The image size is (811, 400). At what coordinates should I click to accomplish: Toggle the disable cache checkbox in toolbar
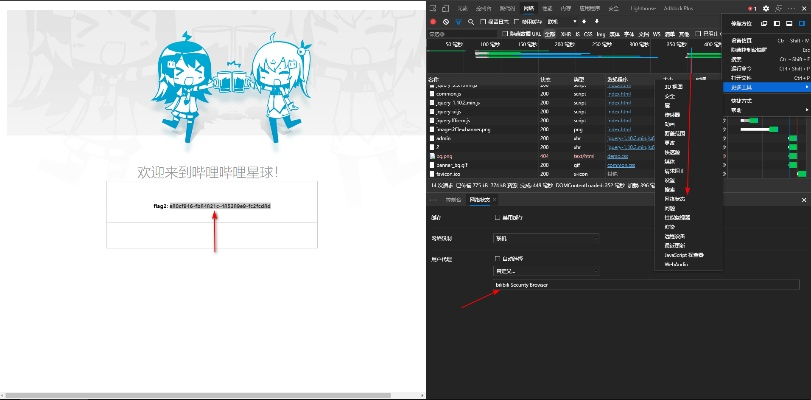click(x=516, y=22)
